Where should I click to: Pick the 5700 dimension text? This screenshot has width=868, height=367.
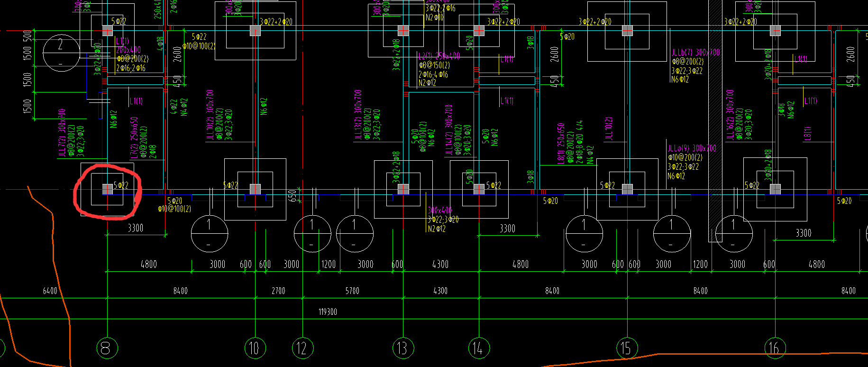(352, 291)
